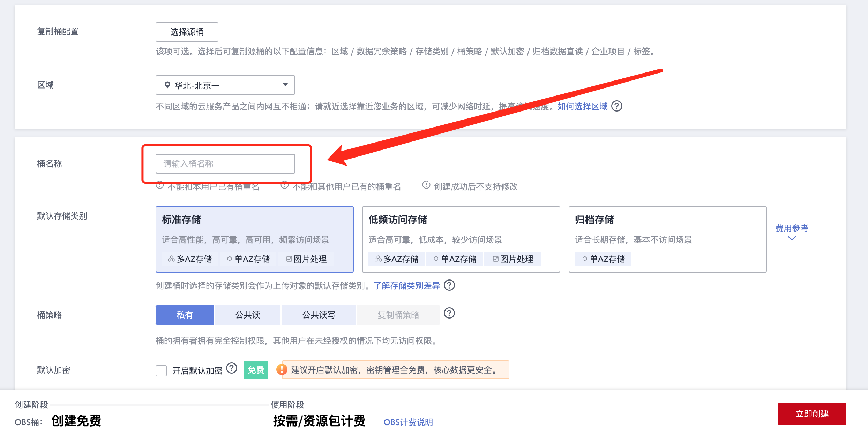
Task: Select the 低频访问存储 storage class card
Action: tap(461, 230)
